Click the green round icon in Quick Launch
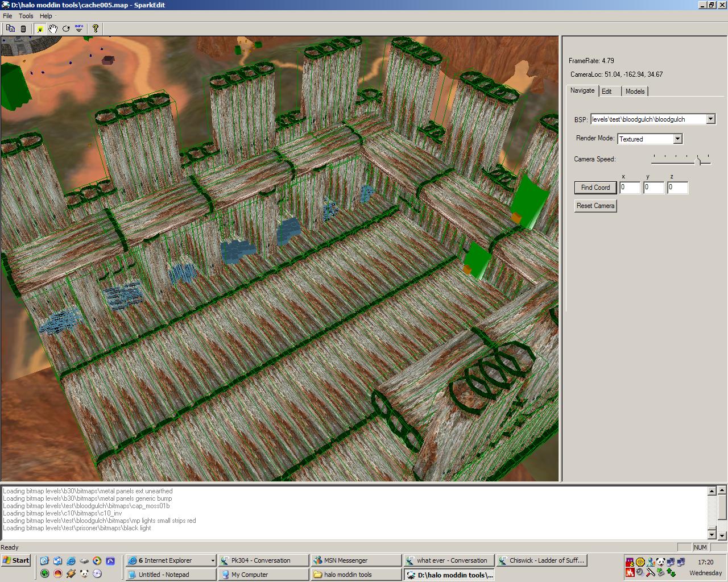The image size is (728, 582). point(44,573)
